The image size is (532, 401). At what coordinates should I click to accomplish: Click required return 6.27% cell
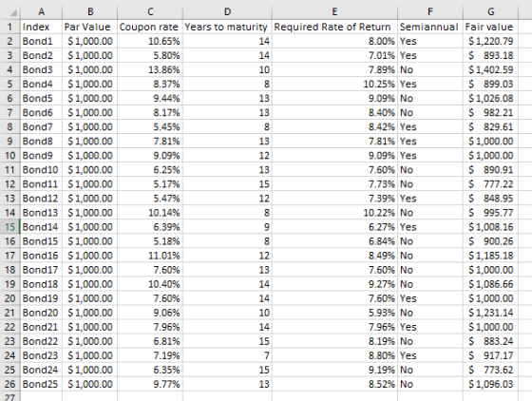click(x=334, y=226)
